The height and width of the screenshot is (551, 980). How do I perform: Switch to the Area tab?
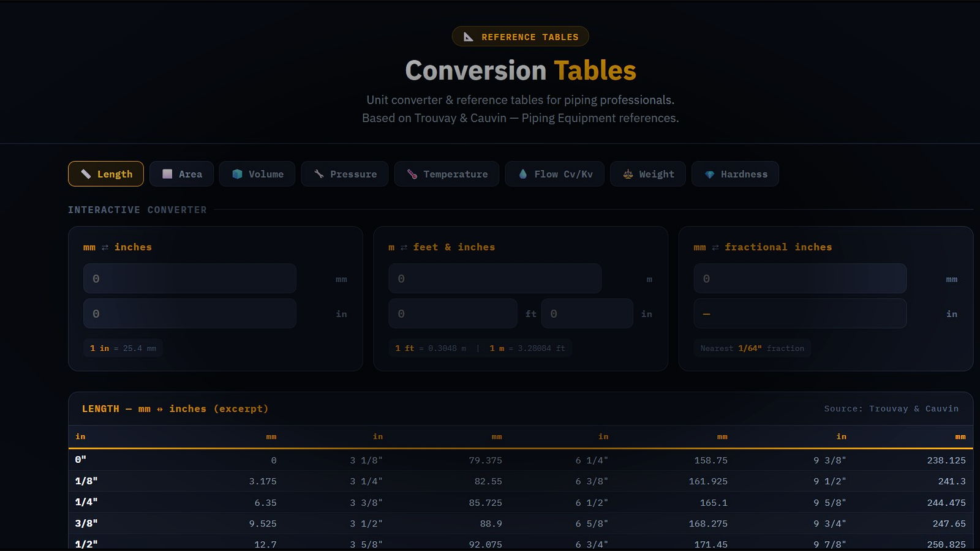coord(181,174)
